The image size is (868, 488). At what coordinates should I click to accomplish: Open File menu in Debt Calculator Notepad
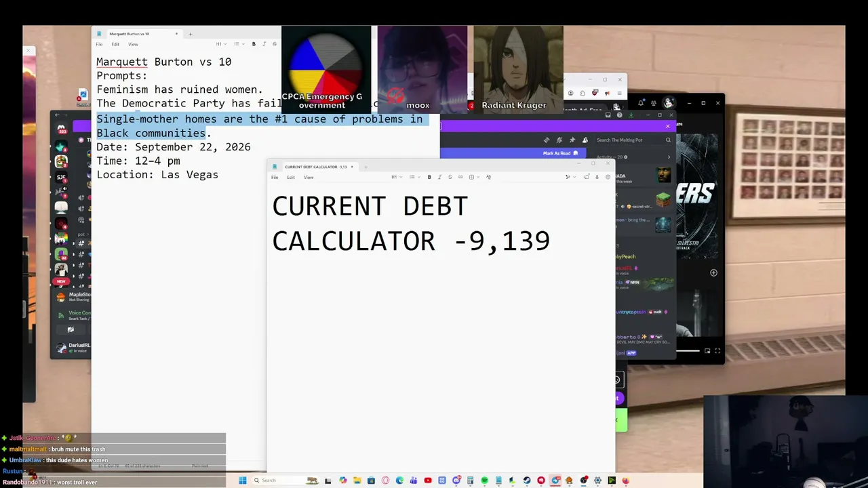275,178
